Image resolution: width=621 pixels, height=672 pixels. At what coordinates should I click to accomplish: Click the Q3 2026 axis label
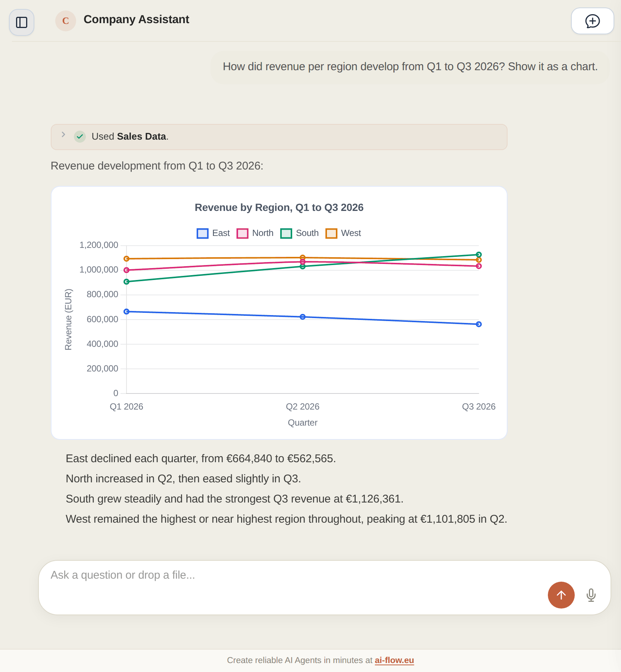479,407
